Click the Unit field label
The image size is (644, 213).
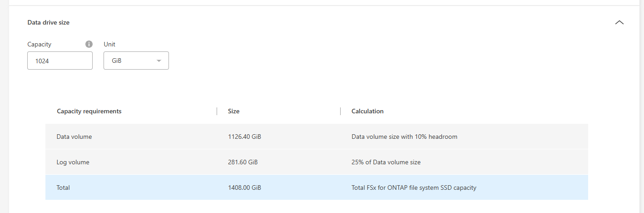click(x=109, y=44)
